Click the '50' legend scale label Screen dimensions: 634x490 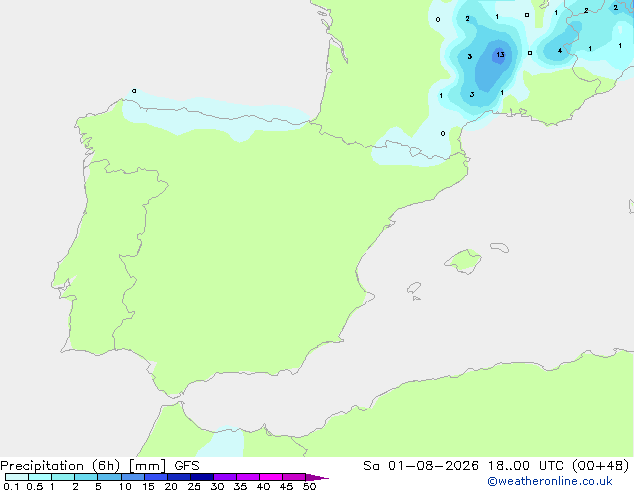click(x=309, y=486)
